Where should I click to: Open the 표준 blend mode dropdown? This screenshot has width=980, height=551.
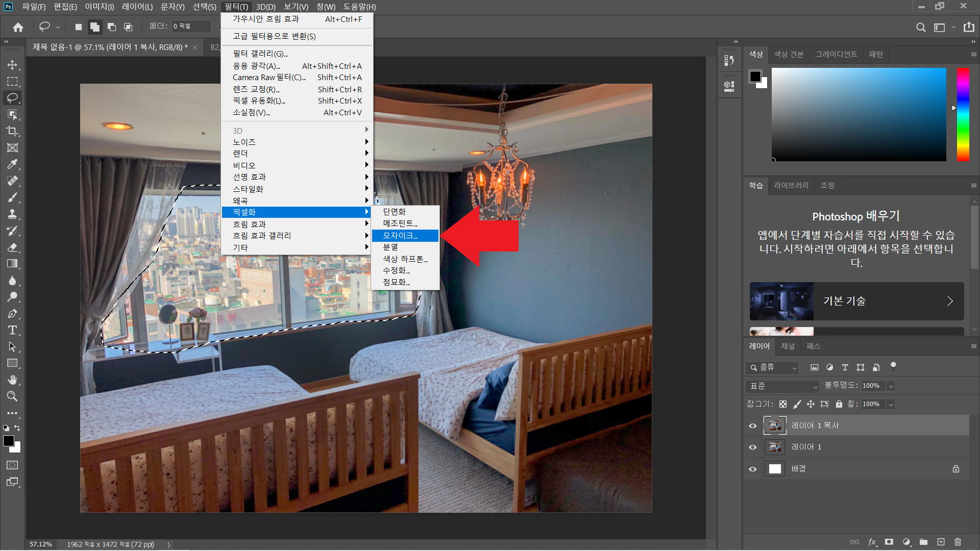pyautogui.click(x=782, y=386)
